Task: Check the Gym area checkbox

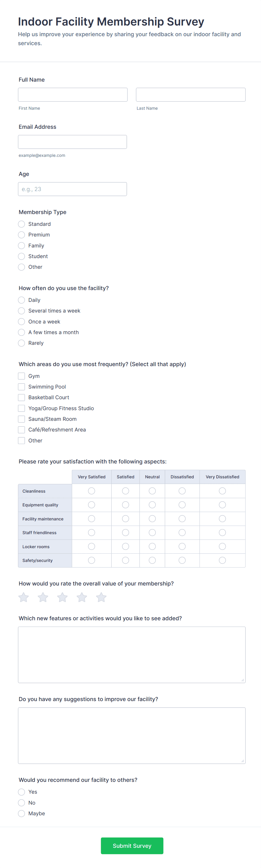Action: pyautogui.click(x=22, y=376)
